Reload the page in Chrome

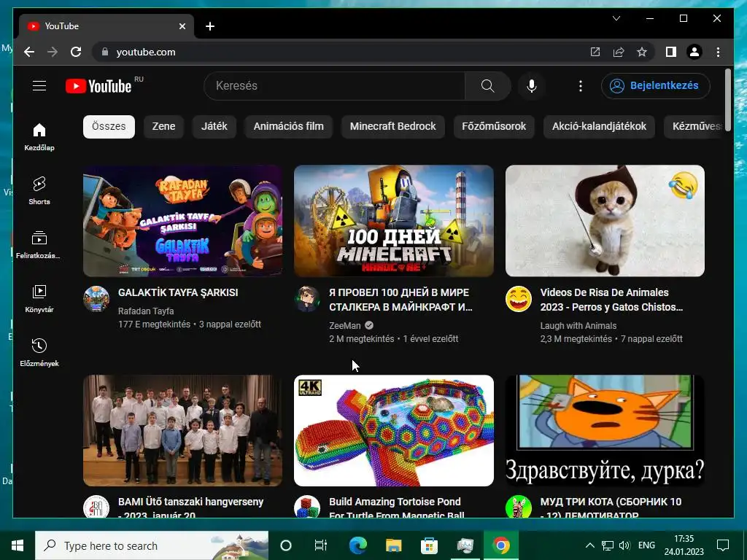point(76,52)
